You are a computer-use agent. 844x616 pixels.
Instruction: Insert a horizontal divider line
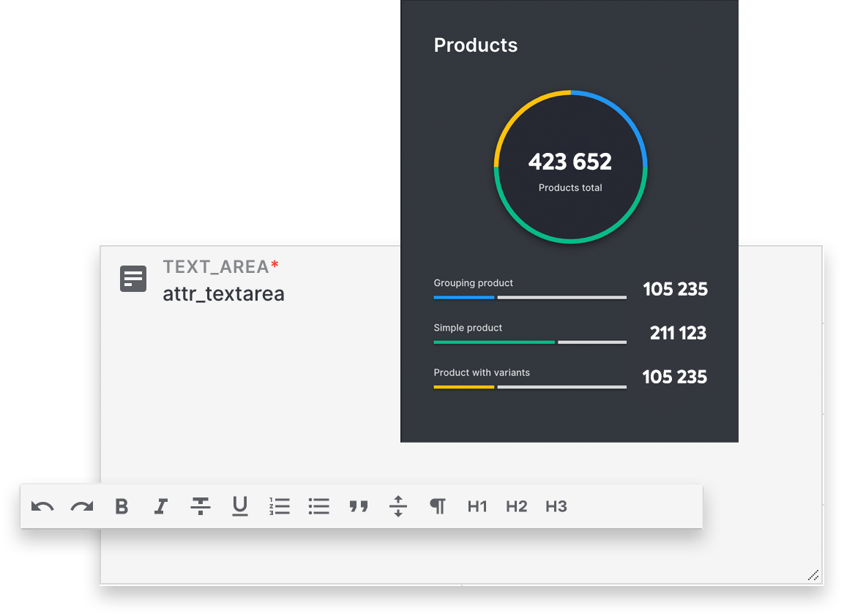click(x=397, y=506)
